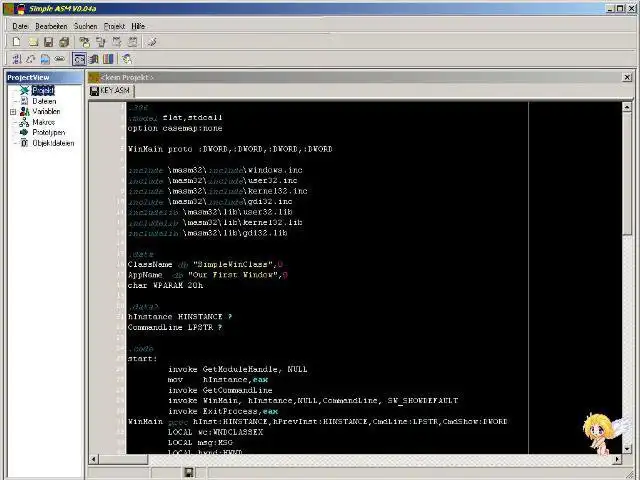Click the floppy icon on the KEY.ASM tab
This screenshot has height=480, width=640.
tap(94, 91)
